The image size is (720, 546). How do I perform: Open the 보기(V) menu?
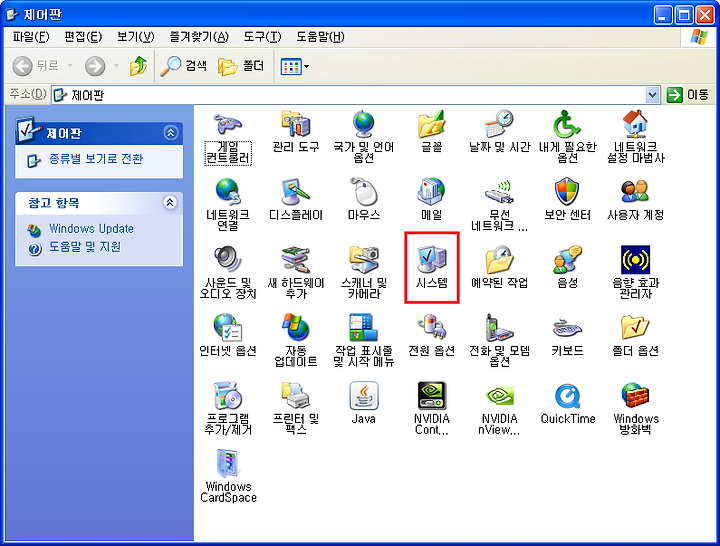[x=135, y=37]
